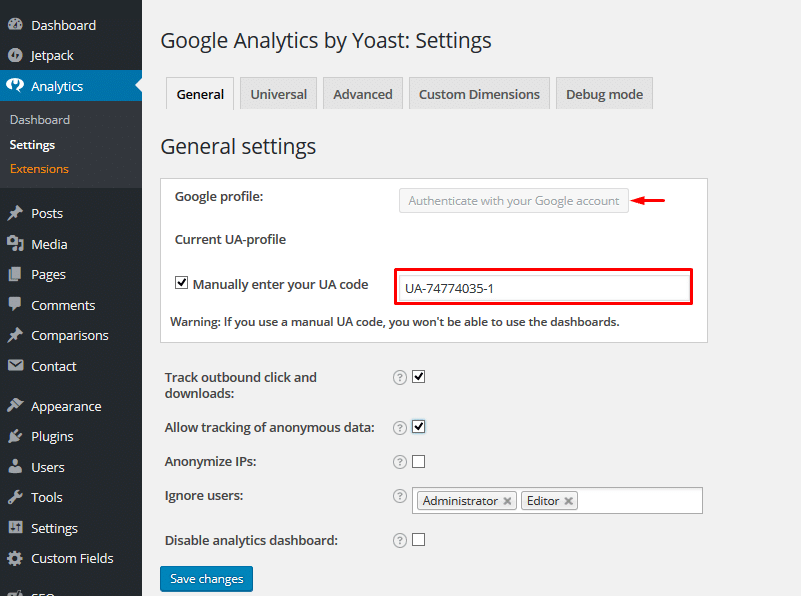Toggle Track outbound click and downloads checkbox

pyautogui.click(x=418, y=376)
